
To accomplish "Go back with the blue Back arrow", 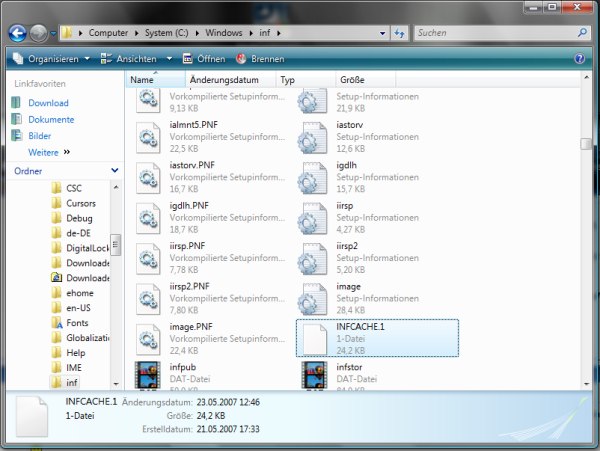I will click(18, 33).
